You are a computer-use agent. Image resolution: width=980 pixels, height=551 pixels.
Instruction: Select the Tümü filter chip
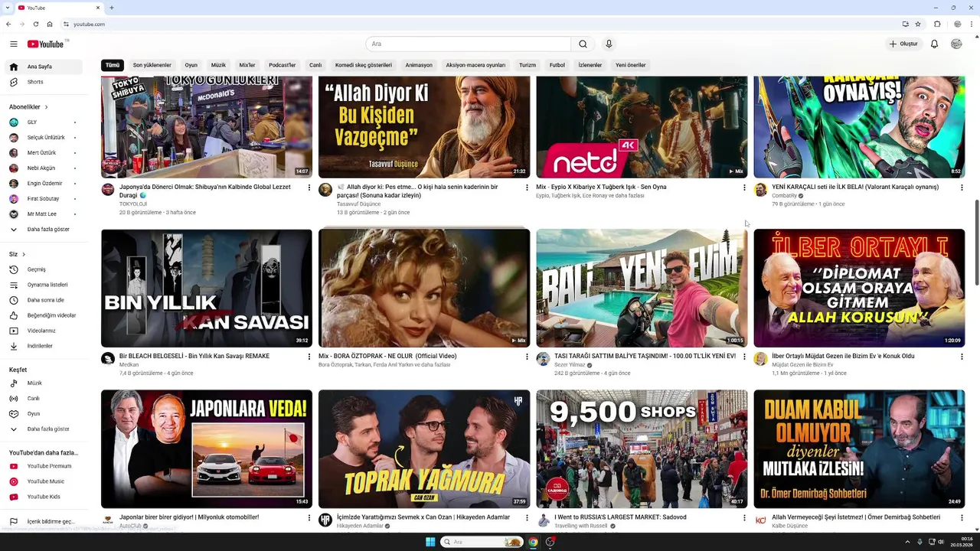(x=113, y=65)
